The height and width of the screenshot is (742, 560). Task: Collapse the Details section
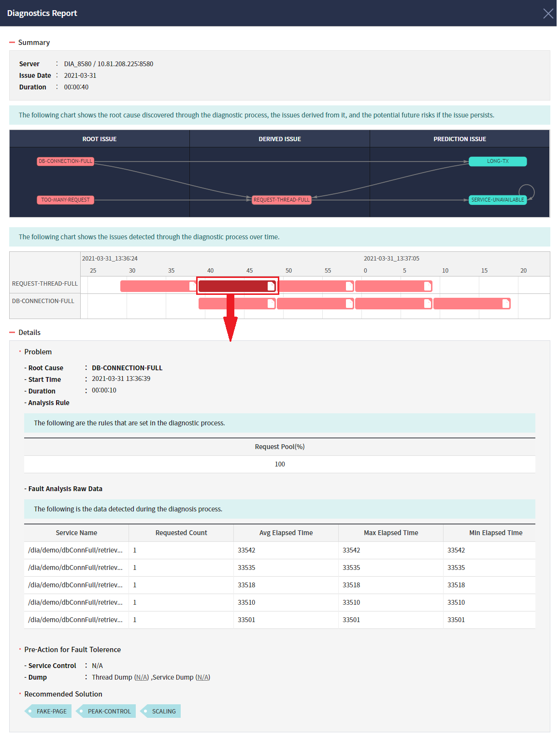12,332
